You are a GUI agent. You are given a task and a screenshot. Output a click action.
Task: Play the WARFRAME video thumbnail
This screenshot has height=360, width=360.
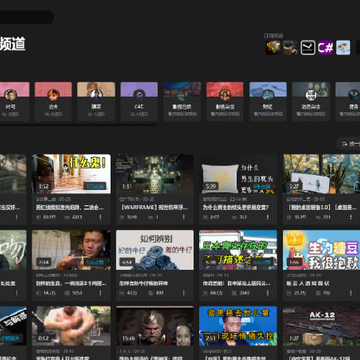click(155, 174)
